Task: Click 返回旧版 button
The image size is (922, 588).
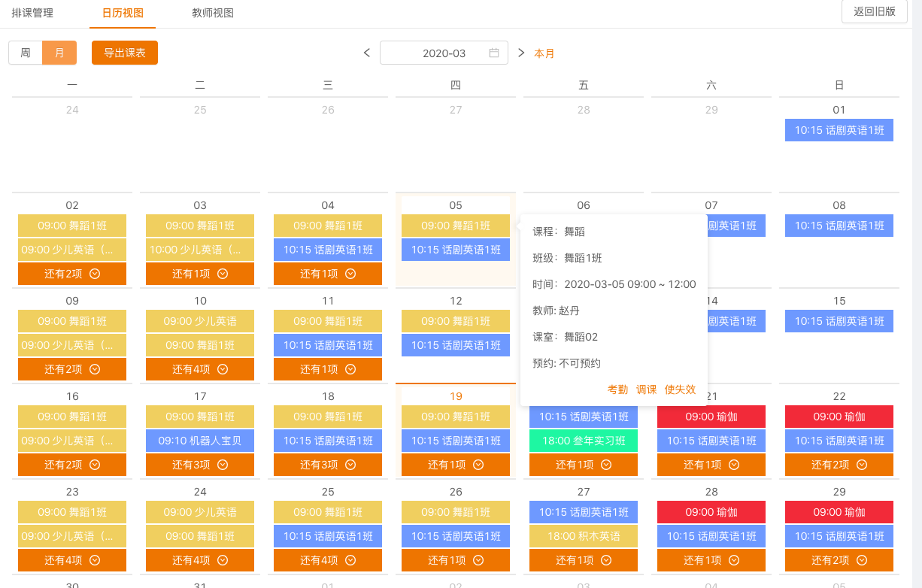Action: pyautogui.click(x=874, y=11)
